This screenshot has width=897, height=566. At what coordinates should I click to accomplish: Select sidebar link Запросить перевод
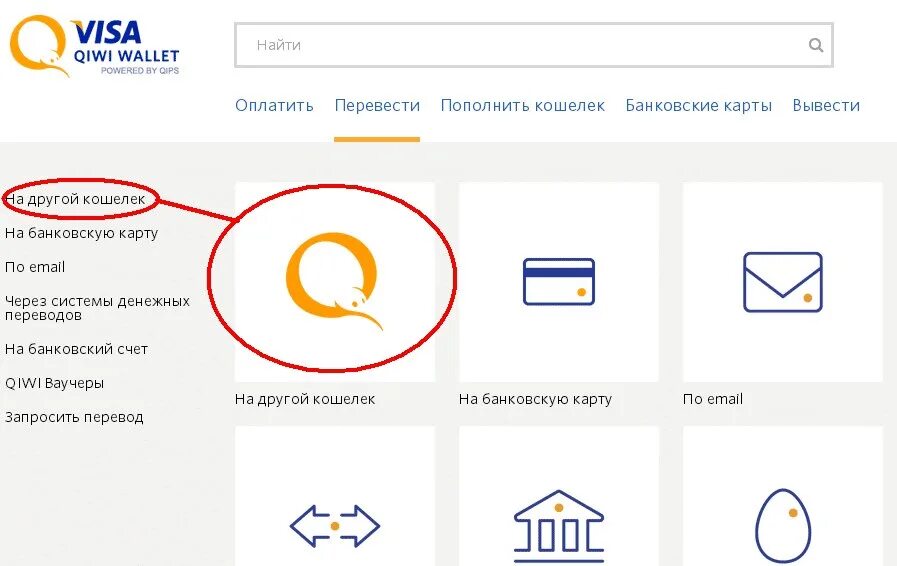point(74,417)
